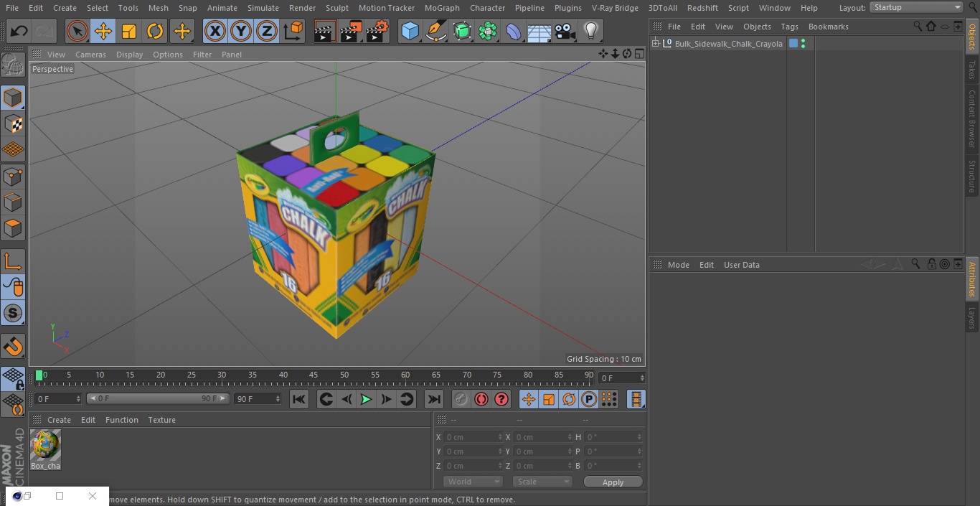980x506 pixels.
Task: Go to start of animation
Action: pyautogui.click(x=299, y=399)
